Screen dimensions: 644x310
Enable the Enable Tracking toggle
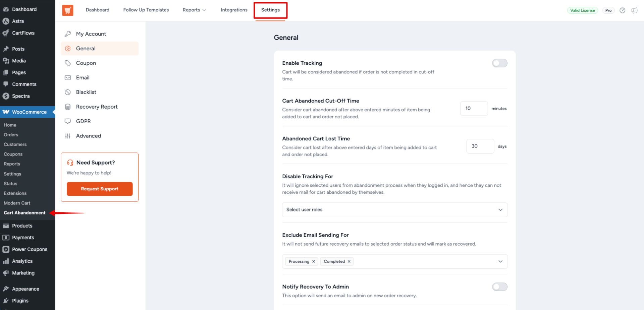tap(499, 63)
